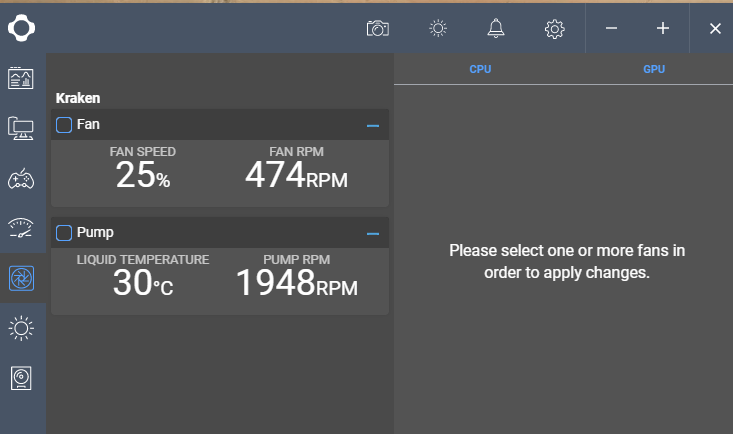Select the cooling fan sidebar icon
The width and height of the screenshot is (733, 434).
(x=21, y=279)
